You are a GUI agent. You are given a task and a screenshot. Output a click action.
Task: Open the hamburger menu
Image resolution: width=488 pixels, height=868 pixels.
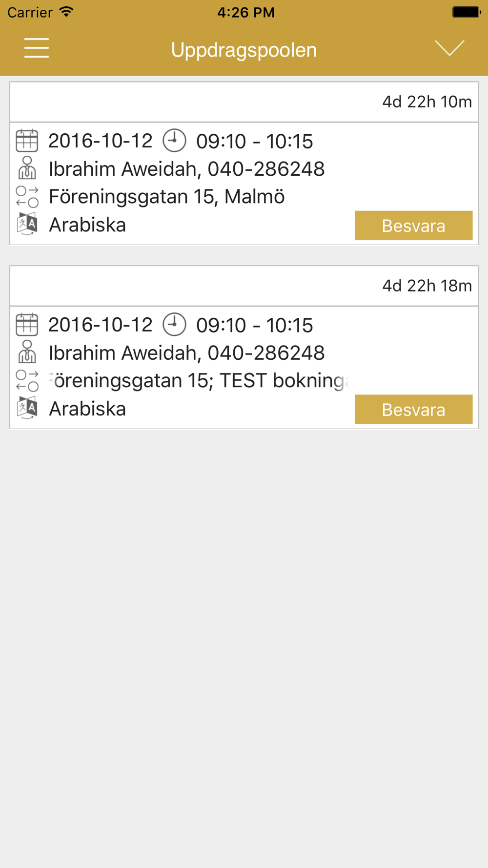coord(37,48)
